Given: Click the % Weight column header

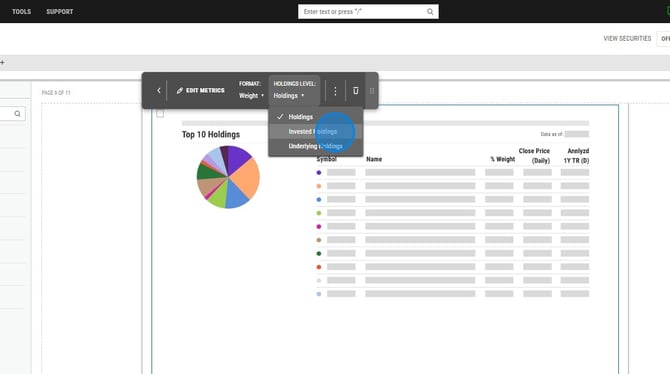Looking at the screenshot, I should (x=502, y=159).
